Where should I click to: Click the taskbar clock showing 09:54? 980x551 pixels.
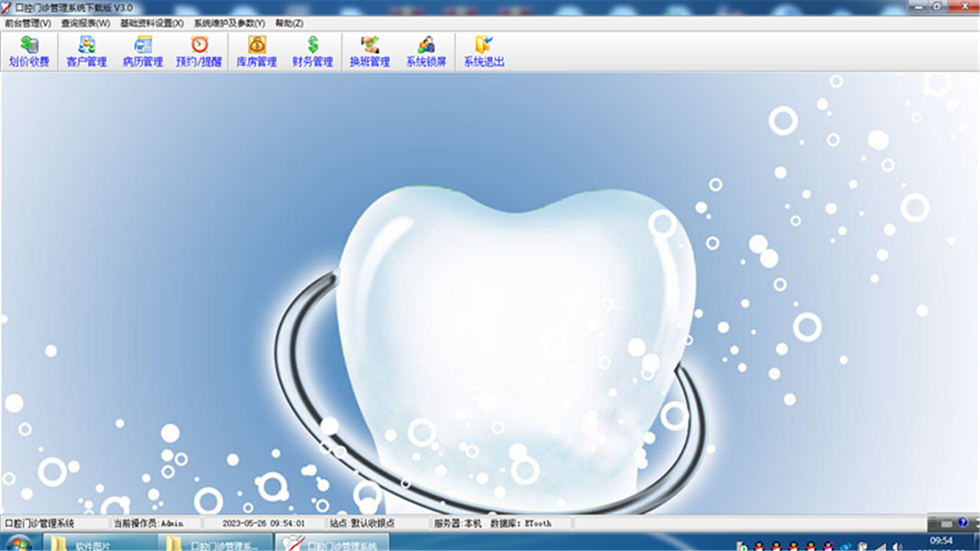point(941,541)
